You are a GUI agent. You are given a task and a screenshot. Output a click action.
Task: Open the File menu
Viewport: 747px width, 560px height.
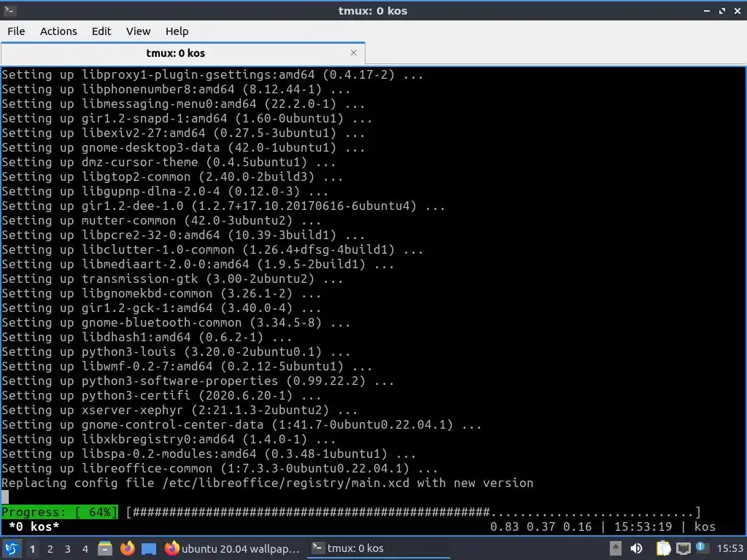16,31
